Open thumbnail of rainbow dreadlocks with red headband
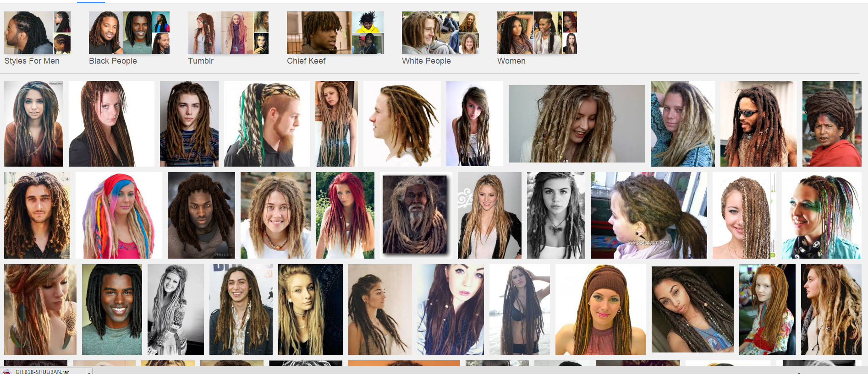Image resolution: width=868 pixels, height=374 pixels. pyautogui.click(x=119, y=215)
